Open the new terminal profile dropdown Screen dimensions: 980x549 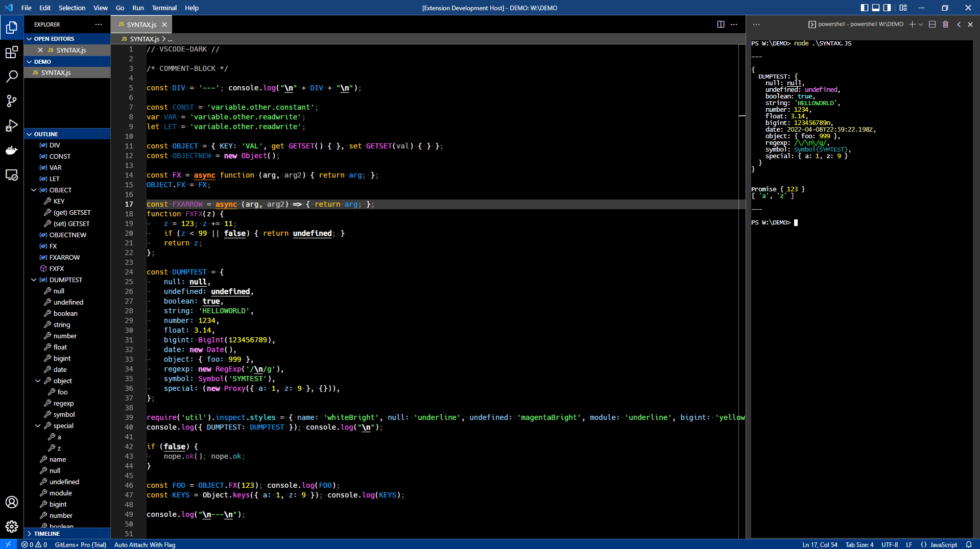coord(921,24)
